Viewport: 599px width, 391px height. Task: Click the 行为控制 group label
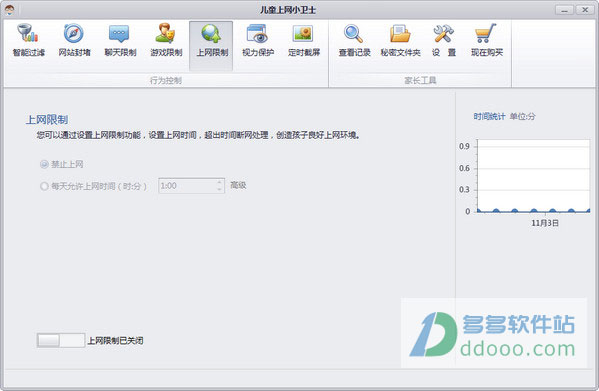coord(165,80)
